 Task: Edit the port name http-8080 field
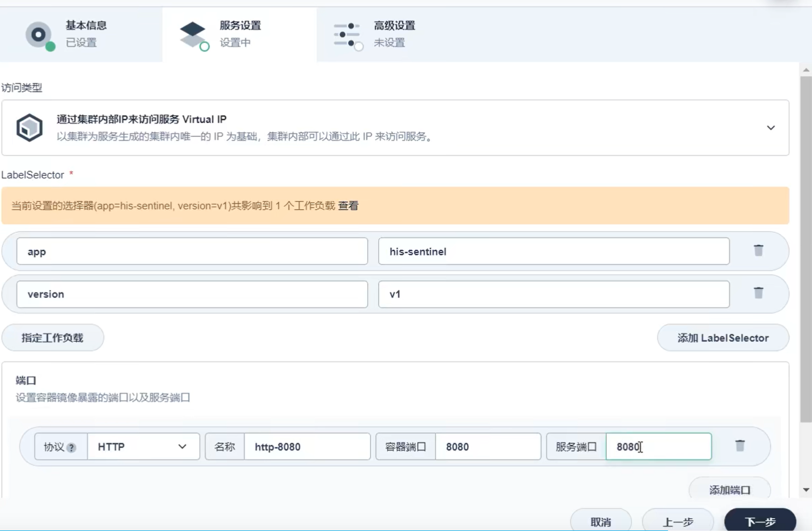[x=307, y=447]
